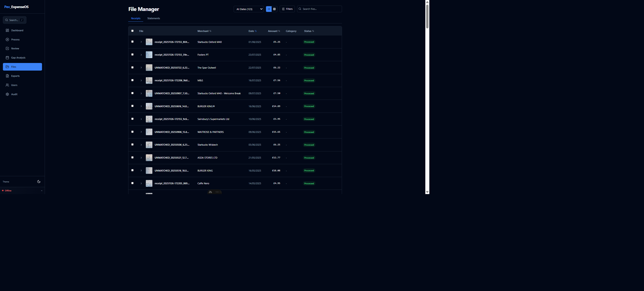Image resolution: width=644 pixels, height=291 pixels.
Task: Open the Filters panel
Action: pyautogui.click(x=287, y=9)
